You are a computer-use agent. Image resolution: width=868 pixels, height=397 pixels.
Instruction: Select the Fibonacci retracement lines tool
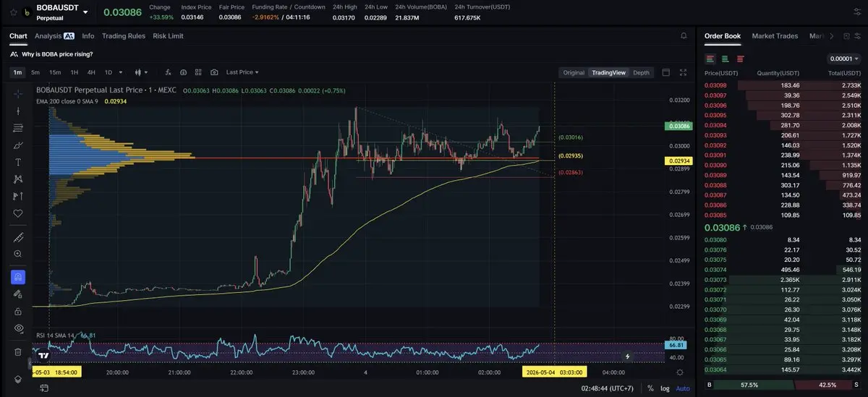pos(19,128)
